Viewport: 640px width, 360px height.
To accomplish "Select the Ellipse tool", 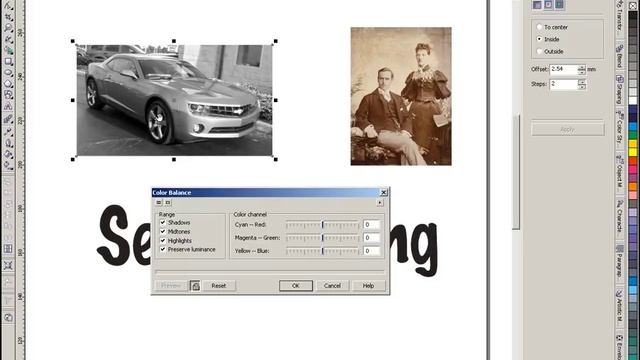I will coord(8,73).
